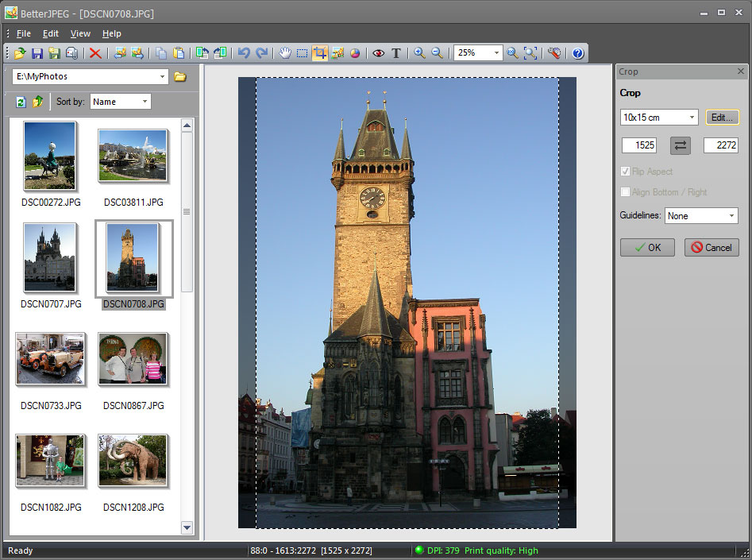Click the Save copy and attach icon

pos(71,52)
